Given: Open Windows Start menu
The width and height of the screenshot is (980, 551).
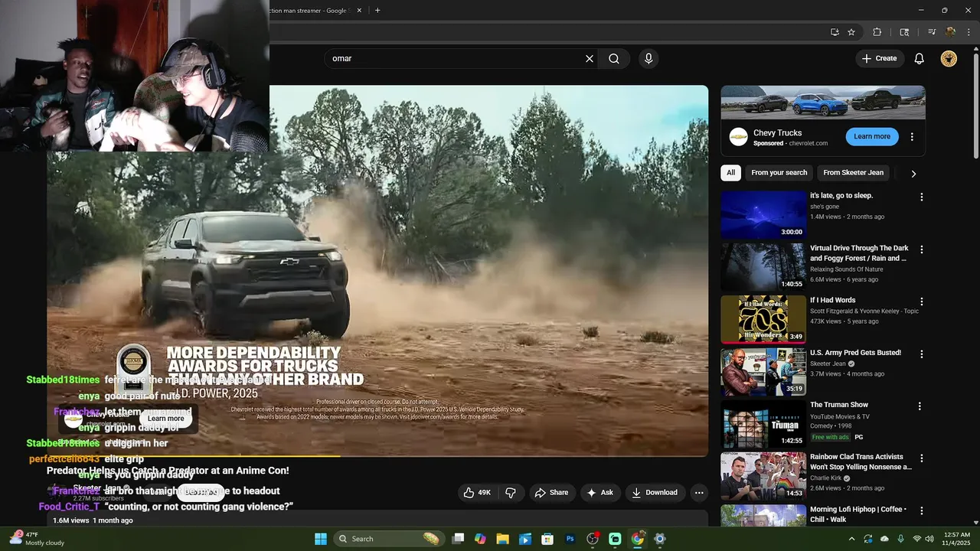Looking at the screenshot, I should click(x=320, y=539).
